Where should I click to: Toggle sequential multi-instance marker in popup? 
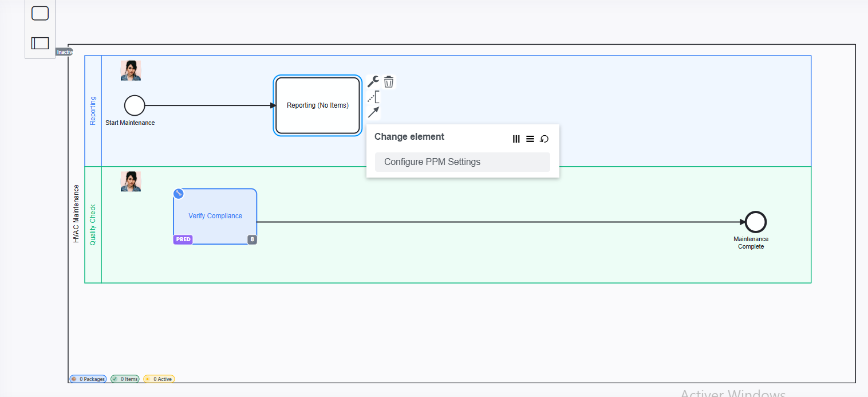(530, 139)
